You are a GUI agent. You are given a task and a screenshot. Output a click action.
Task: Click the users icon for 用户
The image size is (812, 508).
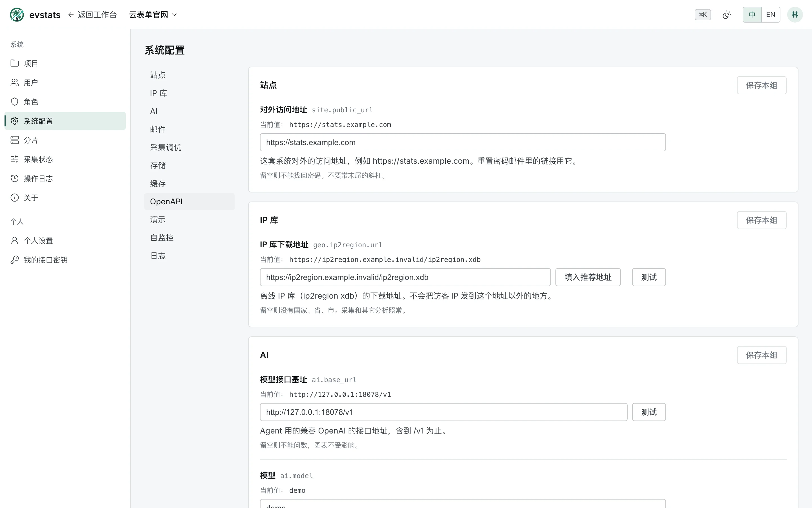[x=14, y=82]
